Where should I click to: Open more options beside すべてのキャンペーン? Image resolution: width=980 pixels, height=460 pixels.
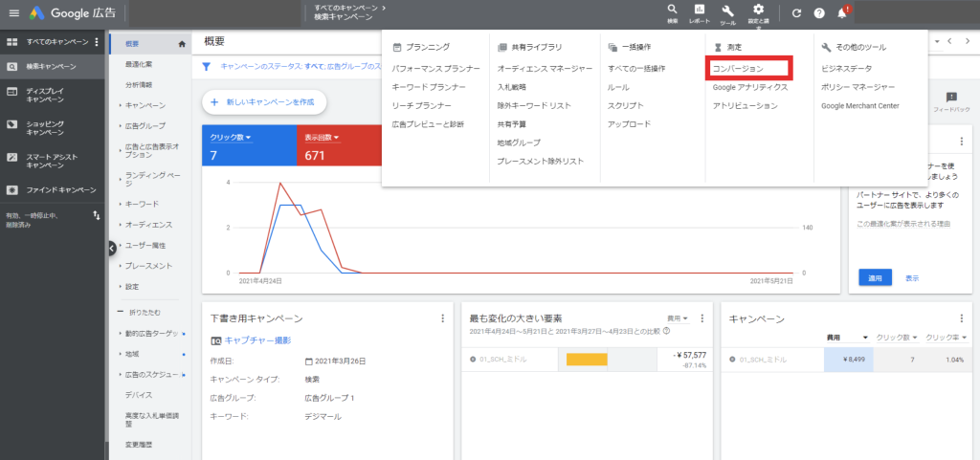tap(97, 42)
